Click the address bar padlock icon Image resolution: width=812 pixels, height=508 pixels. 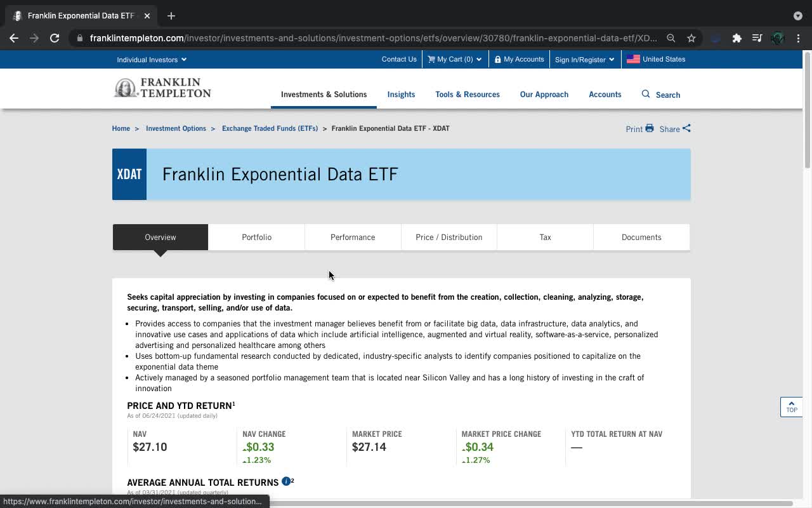[80, 38]
